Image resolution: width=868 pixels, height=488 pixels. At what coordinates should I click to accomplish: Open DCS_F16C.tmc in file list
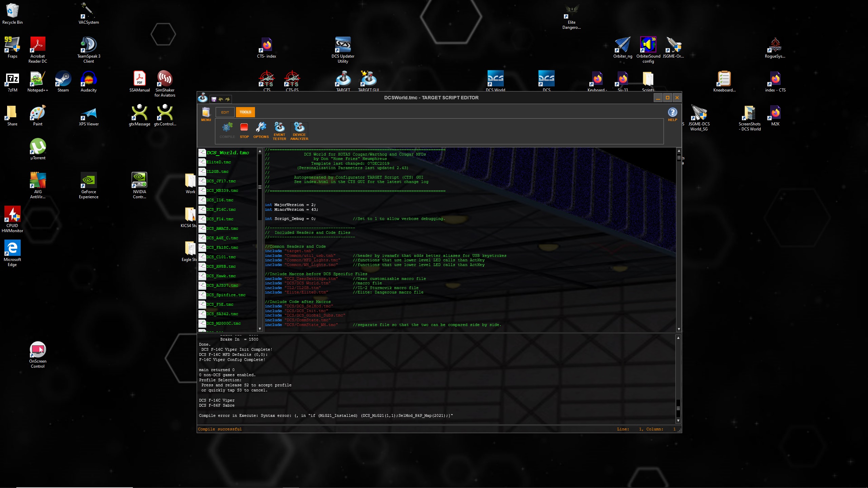point(221,210)
